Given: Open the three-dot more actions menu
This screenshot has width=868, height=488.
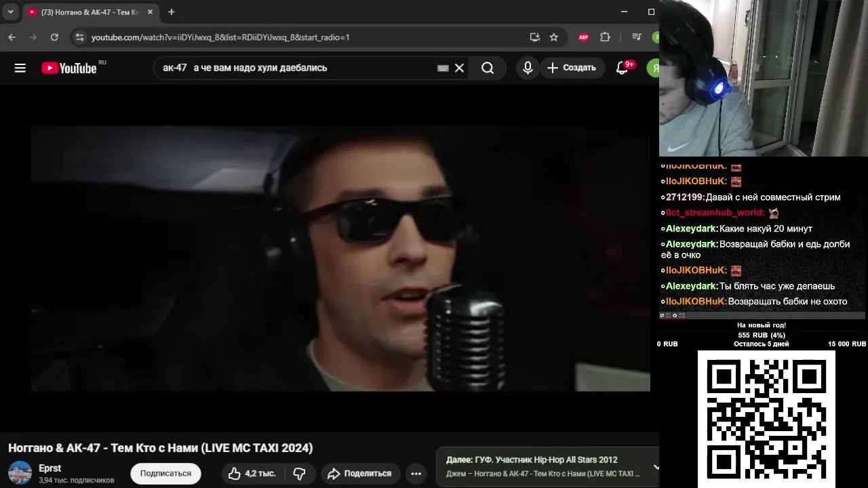Looking at the screenshot, I should pos(416,474).
